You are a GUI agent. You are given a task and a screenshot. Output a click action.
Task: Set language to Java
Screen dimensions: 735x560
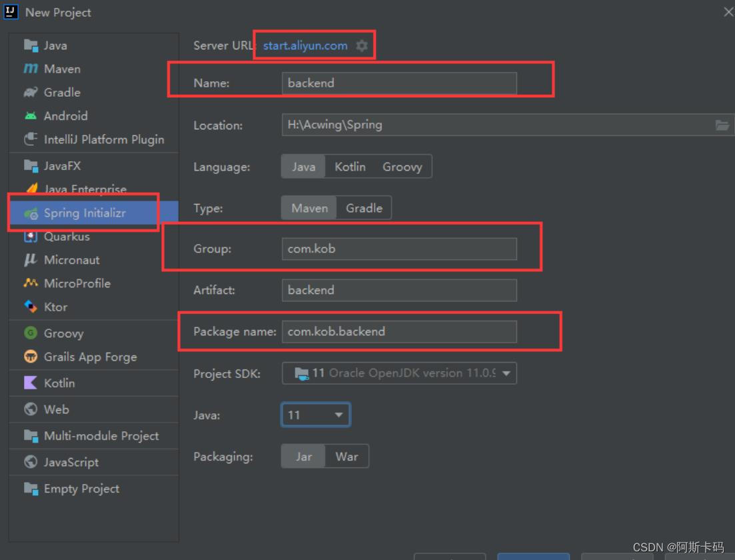(x=303, y=167)
